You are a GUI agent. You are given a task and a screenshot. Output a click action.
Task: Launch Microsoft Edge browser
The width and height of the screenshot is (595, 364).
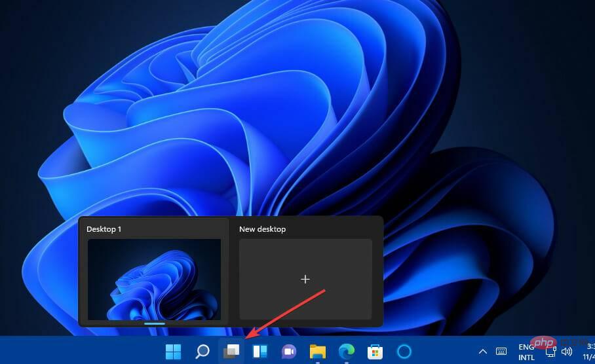pyautogui.click(x=347, y=352)
